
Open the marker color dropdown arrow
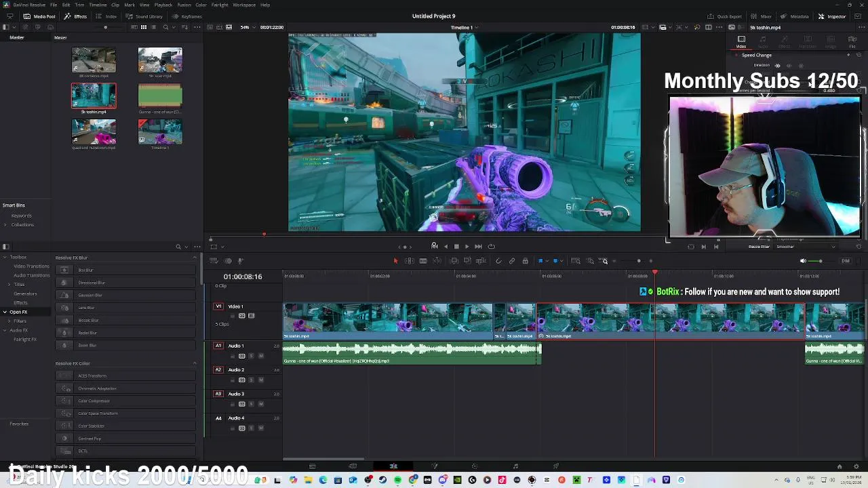point(561,261)
